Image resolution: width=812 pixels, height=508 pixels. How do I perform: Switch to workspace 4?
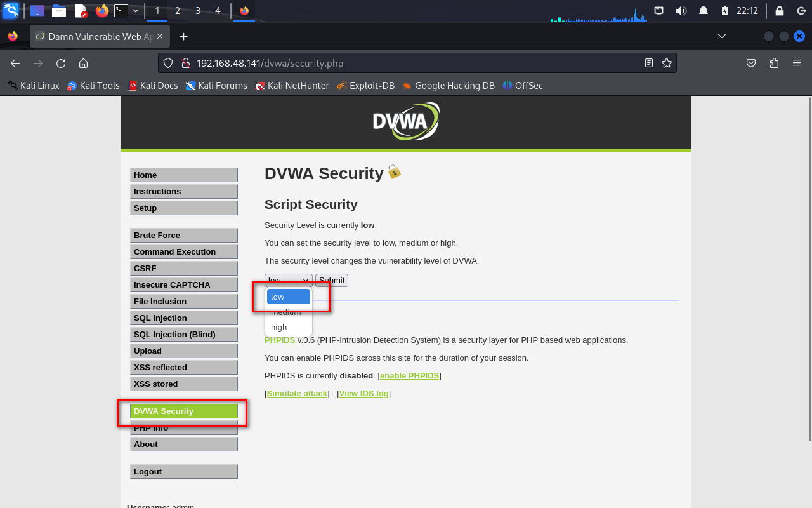click(218, 11)
